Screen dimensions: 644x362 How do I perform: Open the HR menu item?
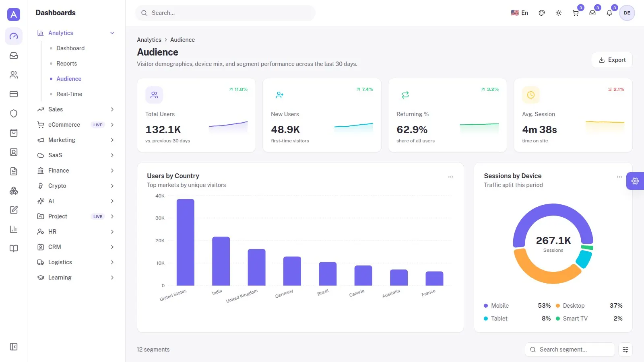(x=76, y=232)
